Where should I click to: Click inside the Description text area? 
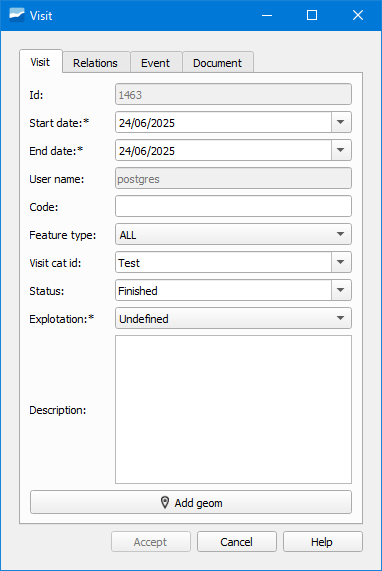click(x=233, y=410)
